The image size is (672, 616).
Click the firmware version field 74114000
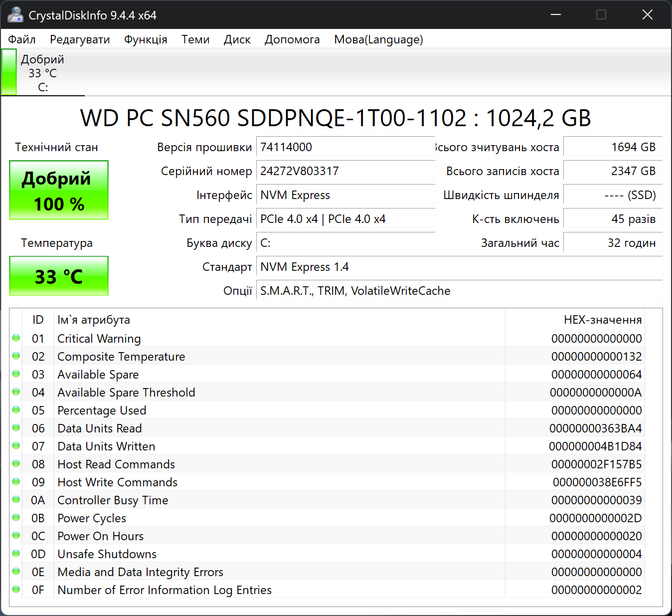(x=345, y=147)
